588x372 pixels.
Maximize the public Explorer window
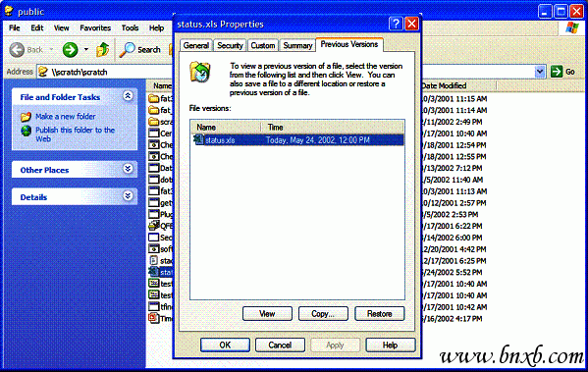[x=561, y=11]
